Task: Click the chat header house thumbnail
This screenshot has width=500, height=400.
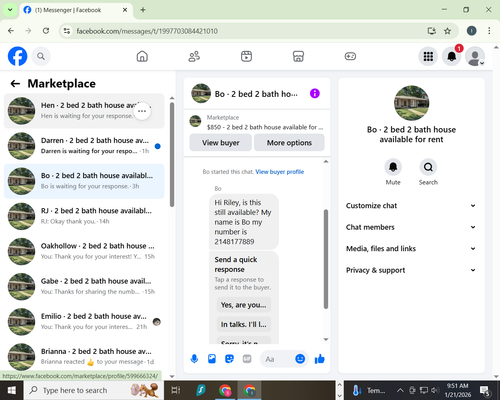Action: (x=201, y=93)
